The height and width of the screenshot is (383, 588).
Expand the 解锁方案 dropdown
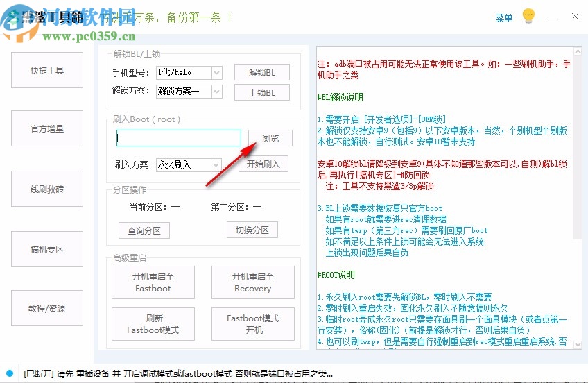click(216, 91)
